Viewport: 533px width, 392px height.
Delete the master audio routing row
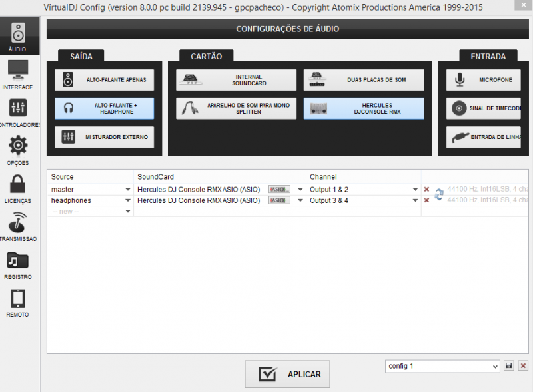click(427, 190)
